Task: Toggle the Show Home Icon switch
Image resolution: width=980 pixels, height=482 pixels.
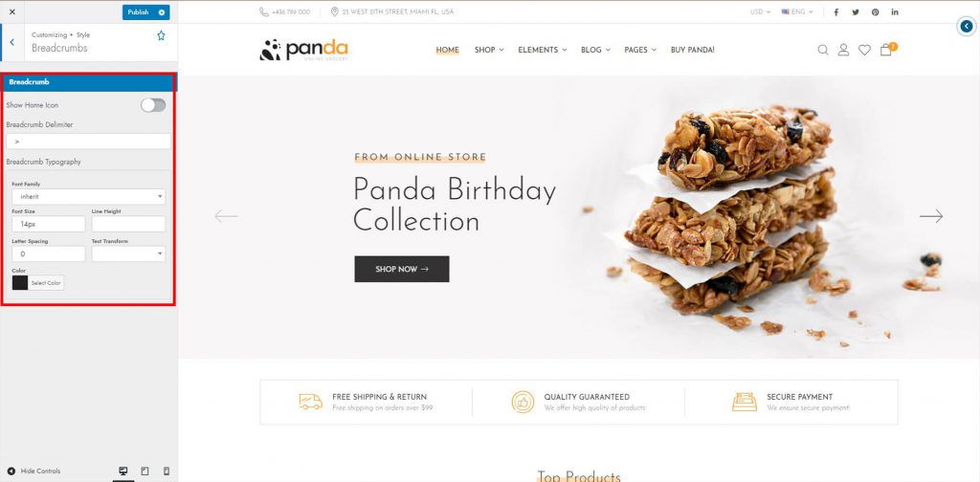Action: (x=153, y=105)
